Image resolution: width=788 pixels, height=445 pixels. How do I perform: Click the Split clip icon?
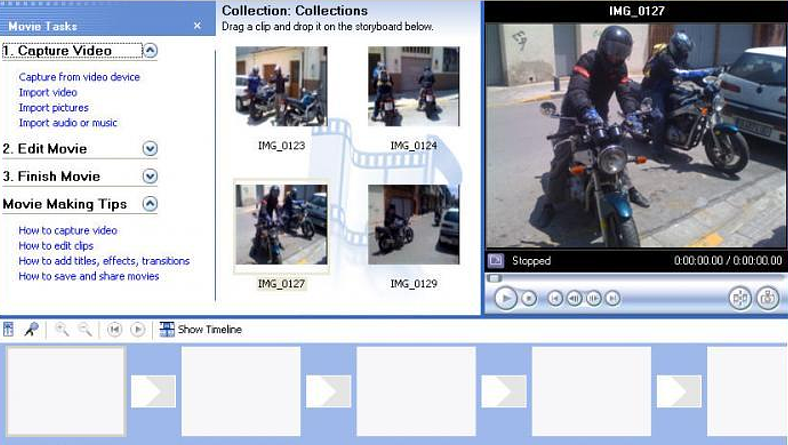pyautogui.click(x=740, y=298)
